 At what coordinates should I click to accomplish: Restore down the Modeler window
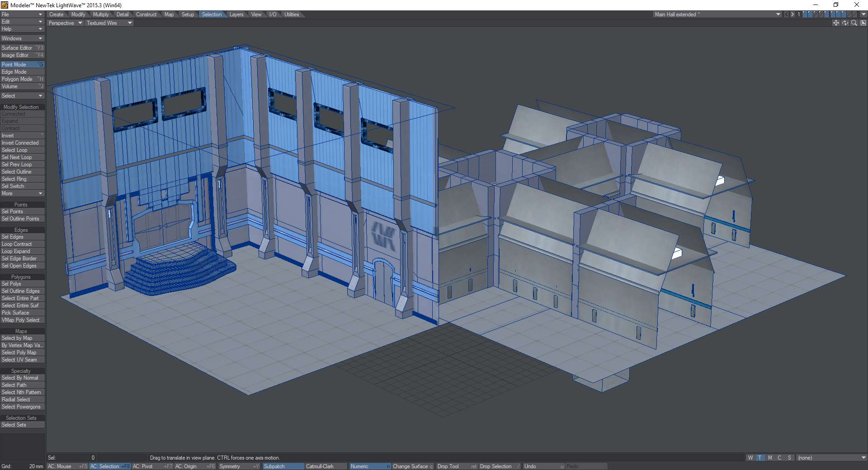point(836,5)
